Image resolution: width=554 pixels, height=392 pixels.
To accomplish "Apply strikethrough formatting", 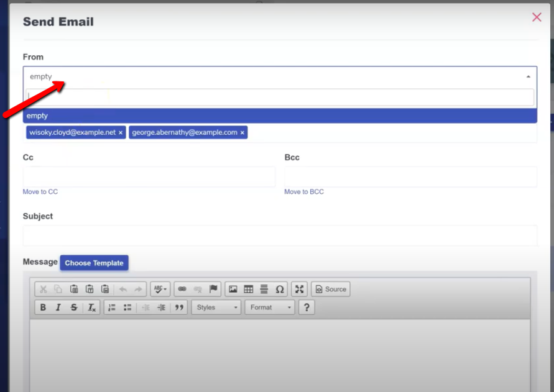I will tap(74, 308).
